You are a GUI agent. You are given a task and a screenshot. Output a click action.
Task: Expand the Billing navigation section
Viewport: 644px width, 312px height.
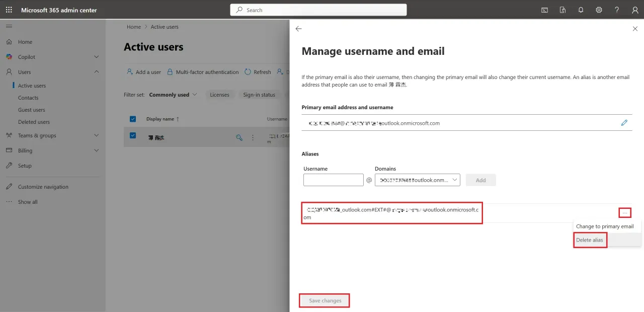tap(97, 150)
